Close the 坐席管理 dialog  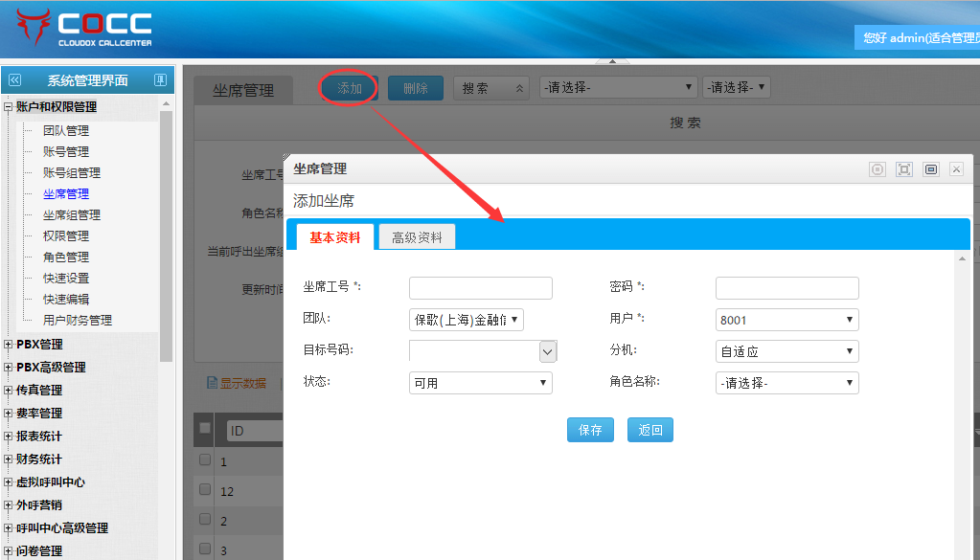pos(956,169)
